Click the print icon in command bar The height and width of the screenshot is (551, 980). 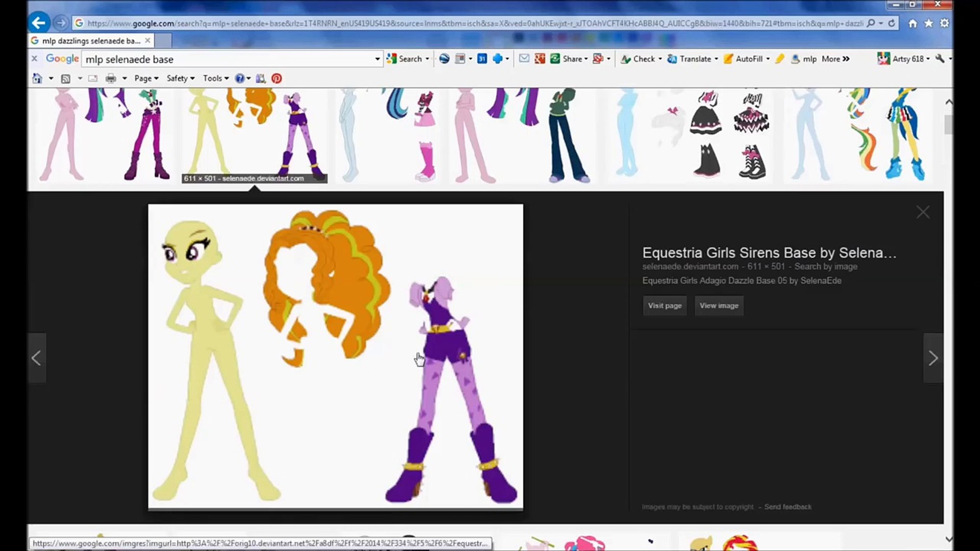click(x=110, y=78)
